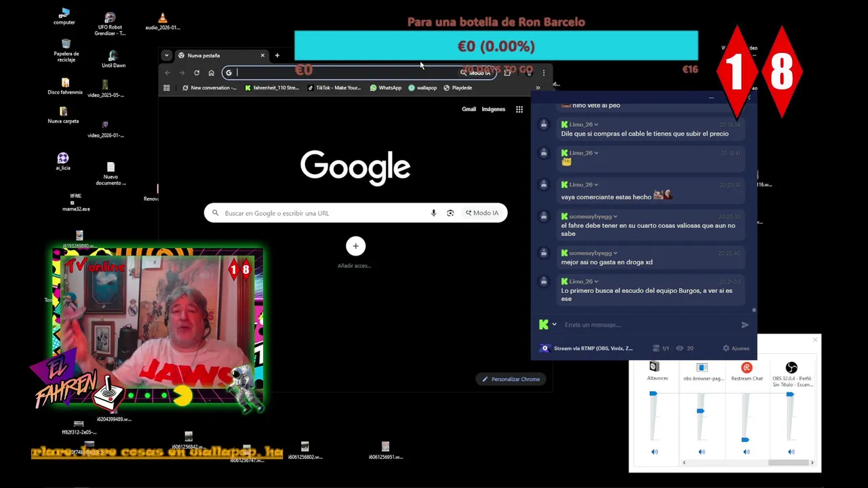The width and height of the screenshot is (868, 488).
Task: Open Playdede bookmark
Action: [458, 87]
